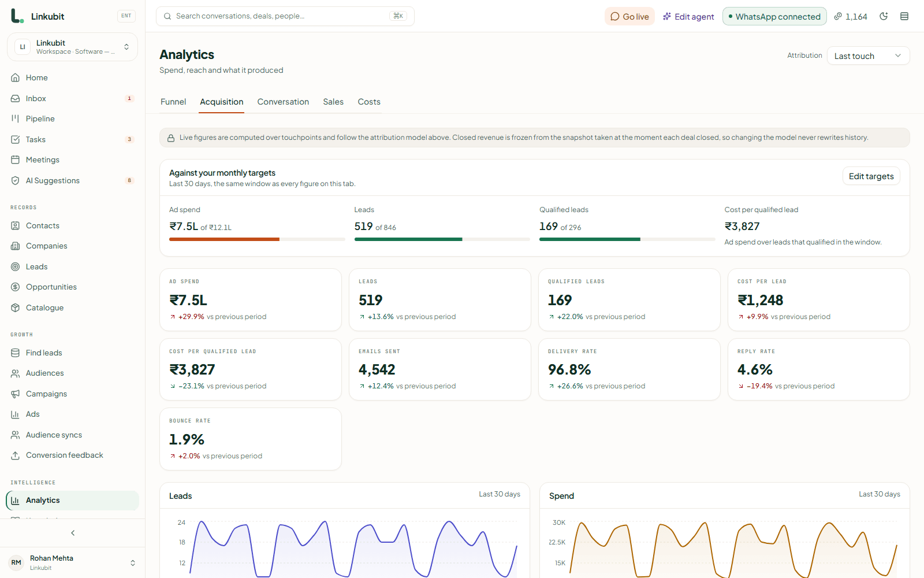The width and height of the screenshot is (924, 578).
Task: Open the Attribution Last touch dropdown
Action: pos(868,55)
